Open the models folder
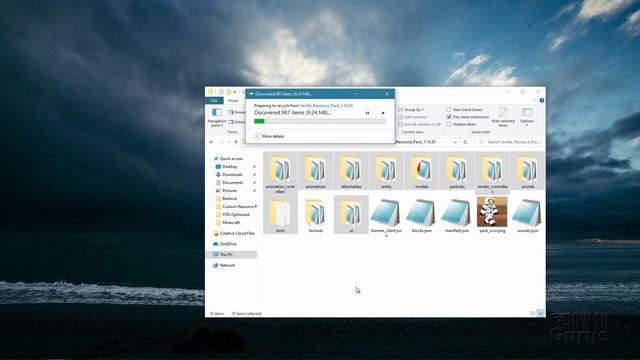This screenshot has height=360, width=640. click(x=422, y=171)
